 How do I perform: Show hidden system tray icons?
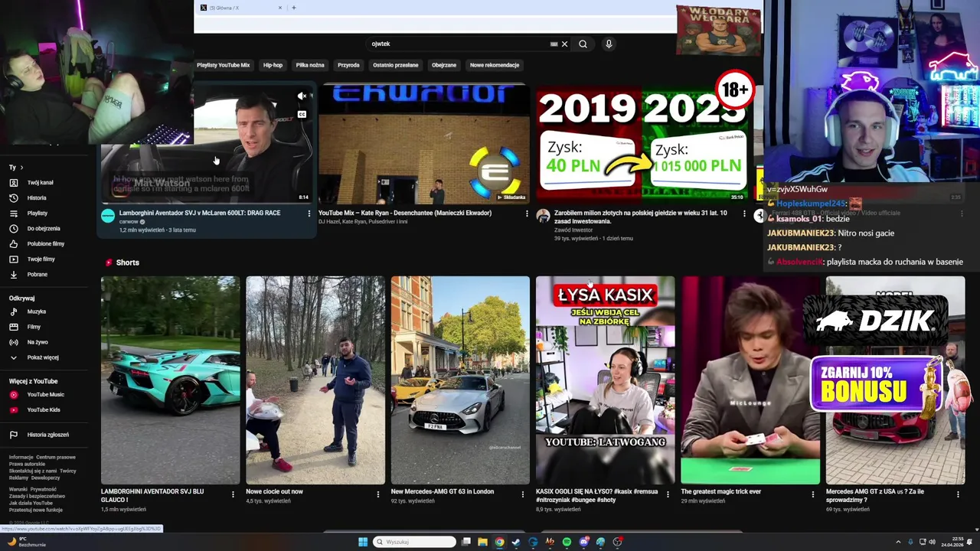[x=898, y=542]
